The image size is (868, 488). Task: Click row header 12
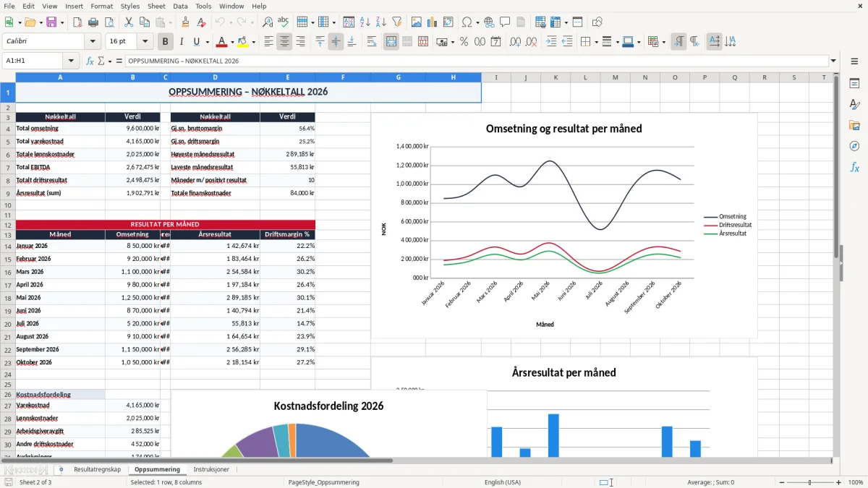click(x=7, y=225)
